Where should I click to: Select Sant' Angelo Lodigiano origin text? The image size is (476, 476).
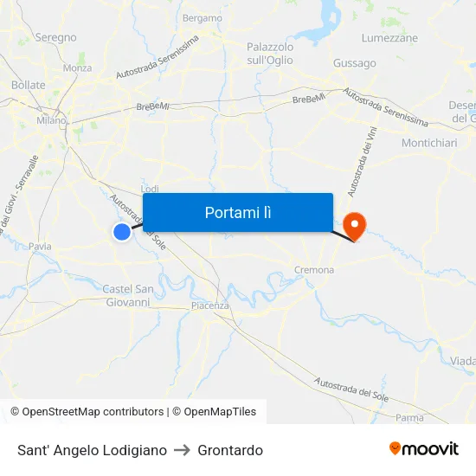coord(92,450)
